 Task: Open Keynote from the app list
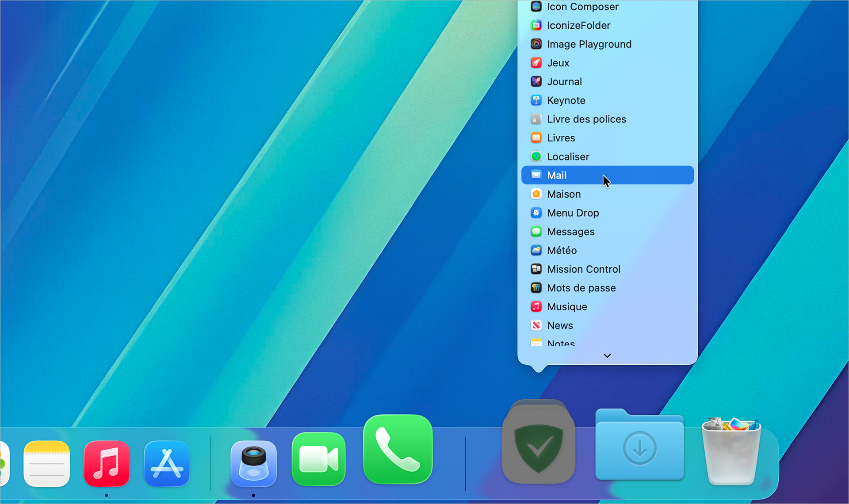coord(566,100)
